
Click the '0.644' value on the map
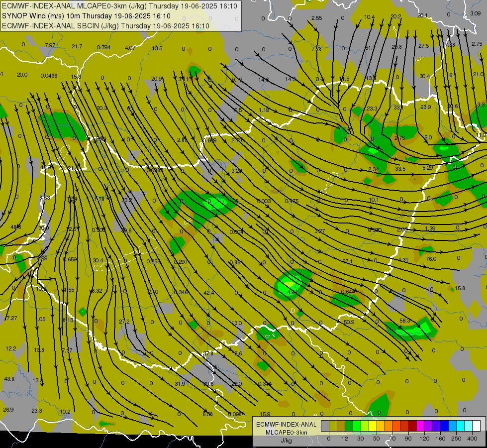(x=348, y=292)
